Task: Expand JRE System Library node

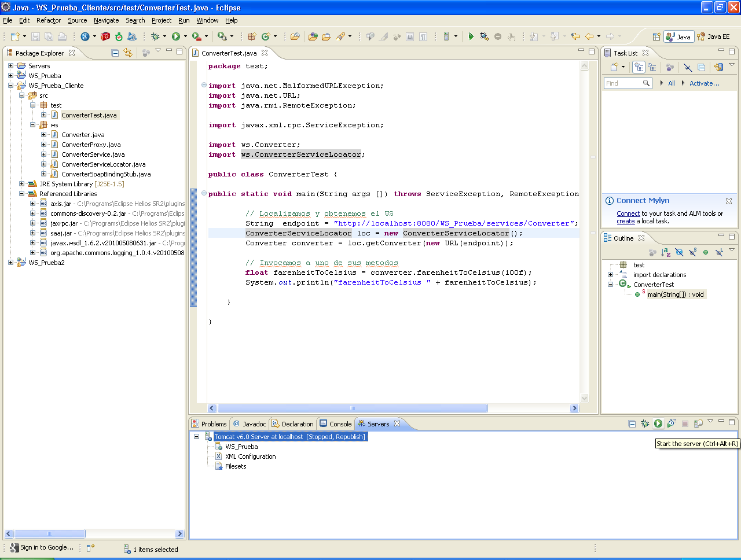Action: pos(22,184)
